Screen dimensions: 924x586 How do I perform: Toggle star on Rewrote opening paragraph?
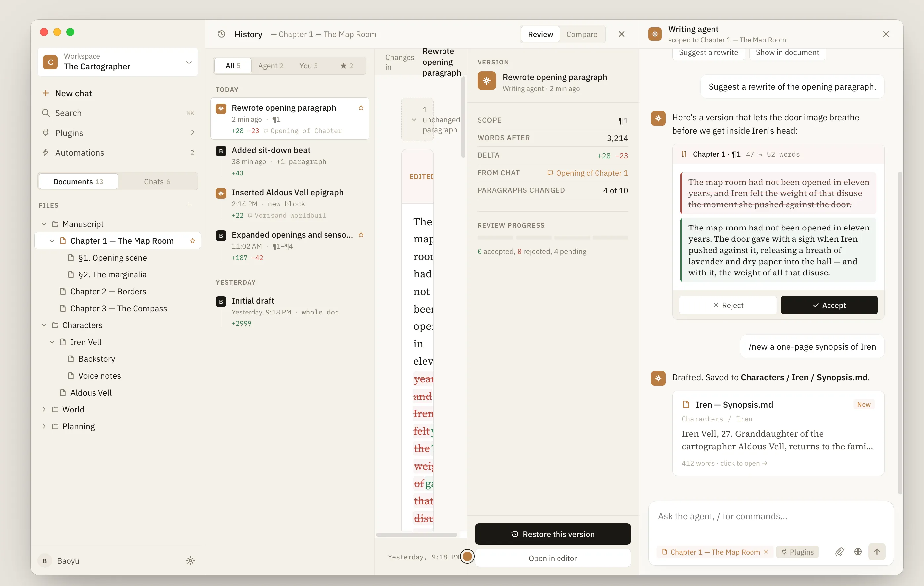point(361,108)
